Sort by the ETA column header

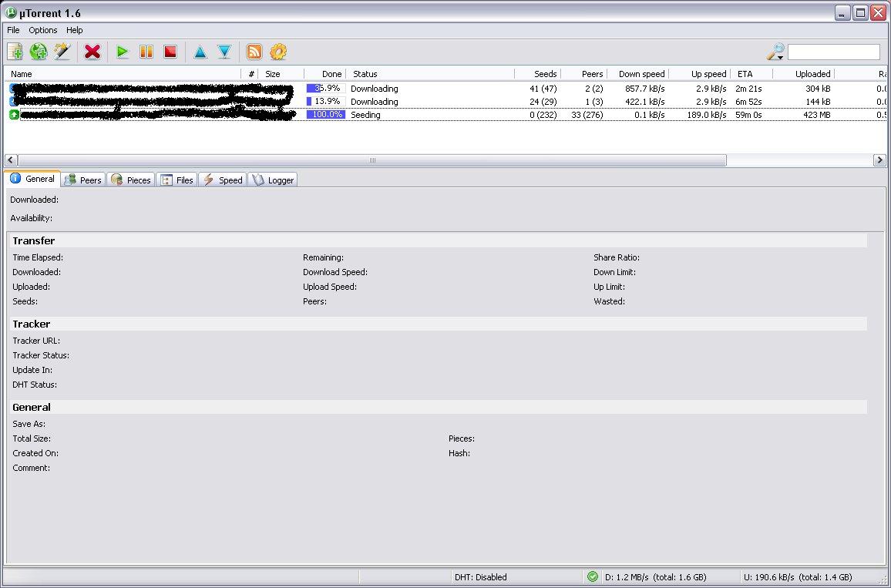click(751, 74)
